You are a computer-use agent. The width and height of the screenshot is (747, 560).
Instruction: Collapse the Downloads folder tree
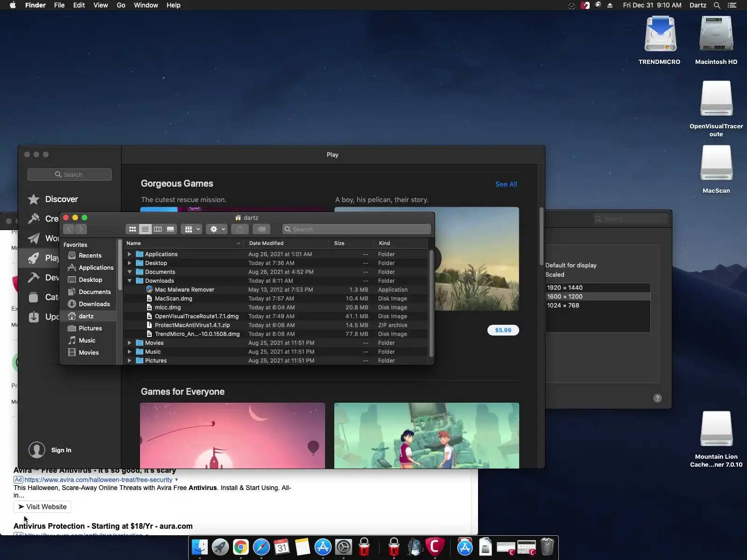tap(130, 281)
